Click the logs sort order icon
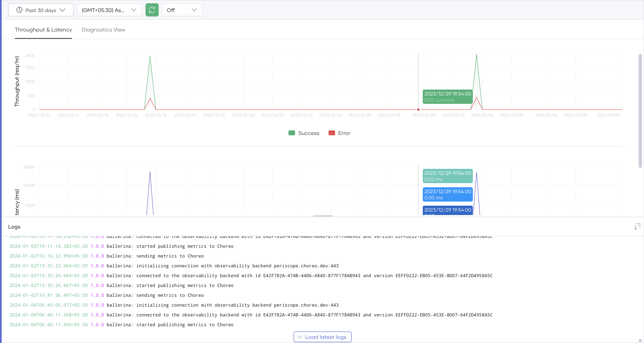 click(x=637, y=226)
